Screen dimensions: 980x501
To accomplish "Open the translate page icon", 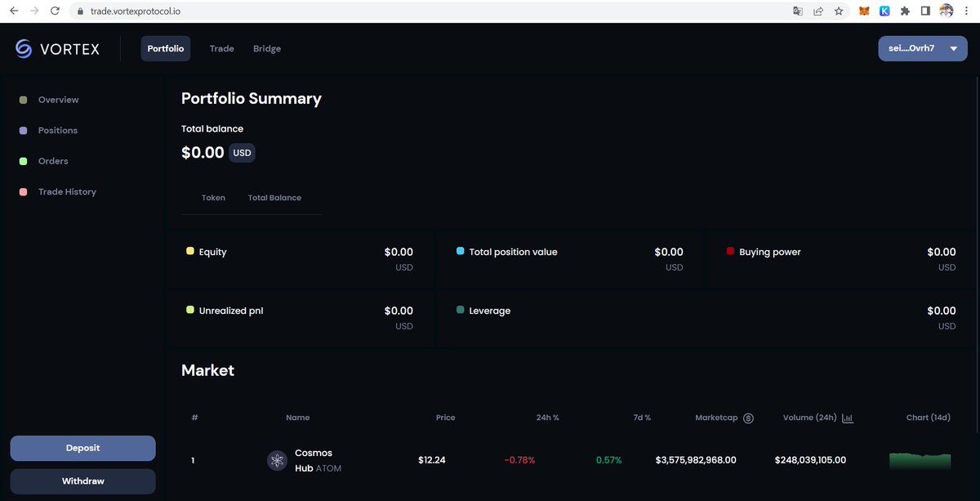I will (798, 11).
